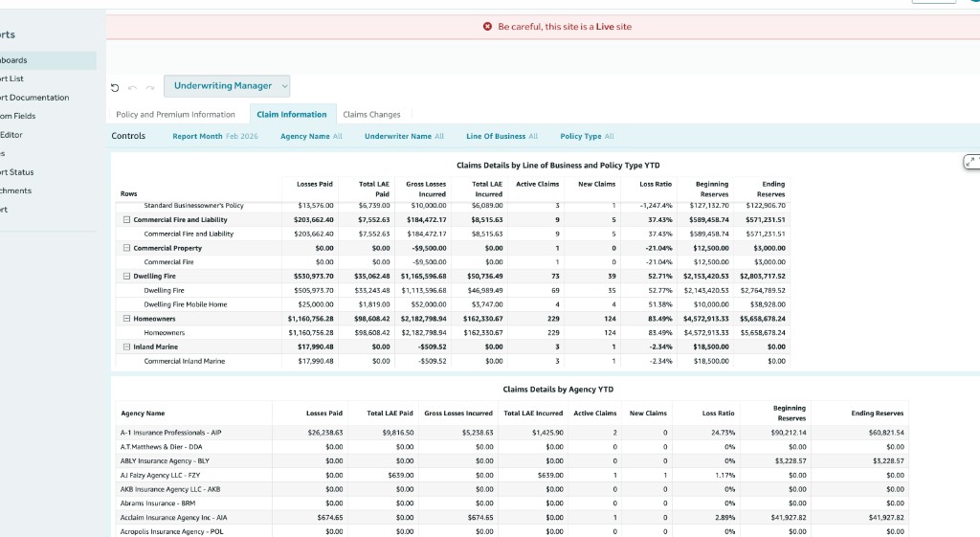
Task: Collapse the Inland Marine row group
Action: tap(126, 347)
